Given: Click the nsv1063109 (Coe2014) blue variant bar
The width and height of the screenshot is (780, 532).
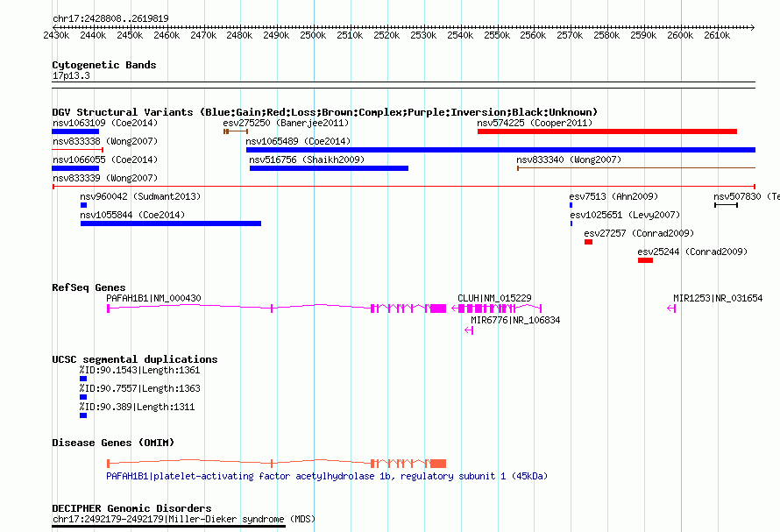Looking at the screenshot, I should 75,131.
